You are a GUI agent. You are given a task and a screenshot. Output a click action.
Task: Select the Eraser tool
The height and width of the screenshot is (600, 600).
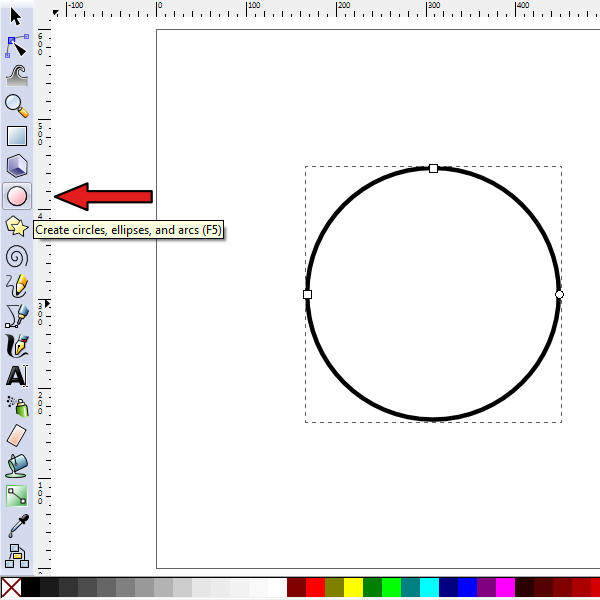pos(17,435)
